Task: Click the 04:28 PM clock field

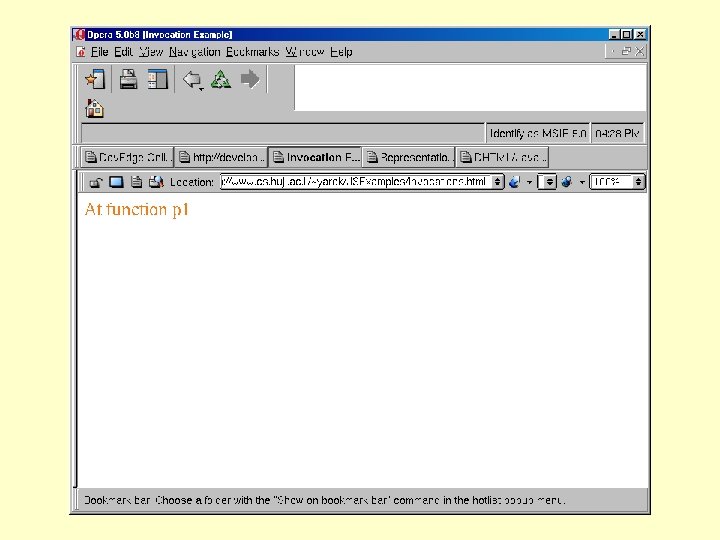Action: click(617, 134)
